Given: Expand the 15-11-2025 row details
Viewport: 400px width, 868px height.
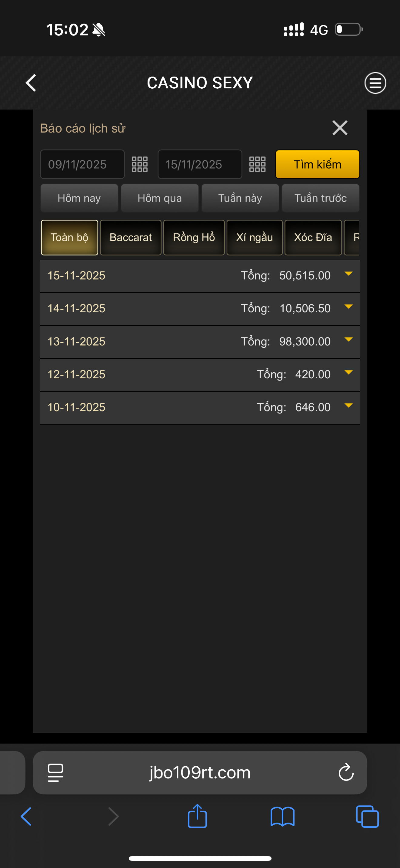Looking at the screenshot, I should (x=348, y=274).
